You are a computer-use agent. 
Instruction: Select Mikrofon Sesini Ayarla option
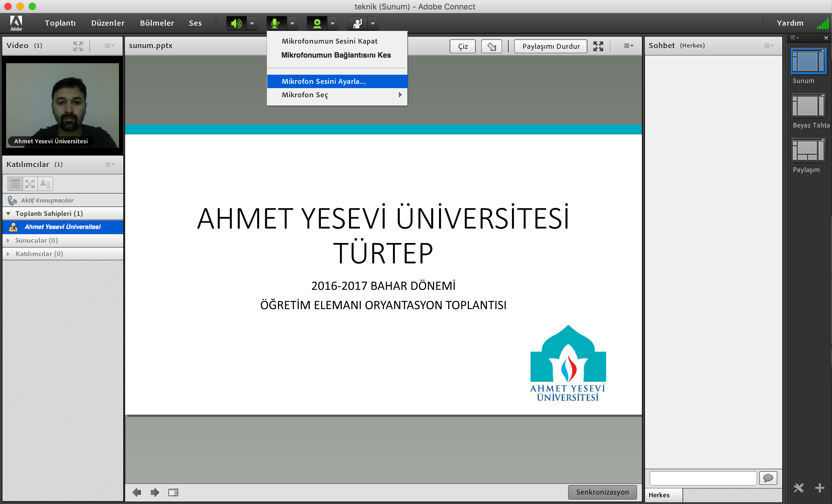(x=337, y=81)
